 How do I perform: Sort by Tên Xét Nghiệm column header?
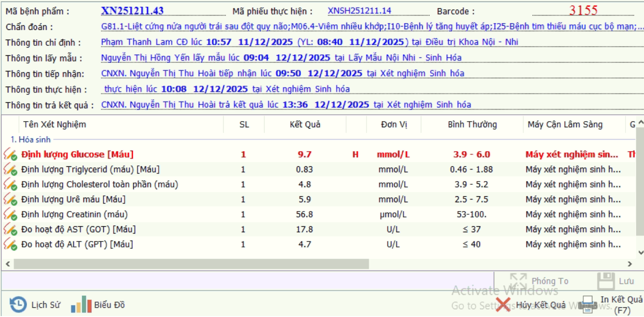[54, 124]
